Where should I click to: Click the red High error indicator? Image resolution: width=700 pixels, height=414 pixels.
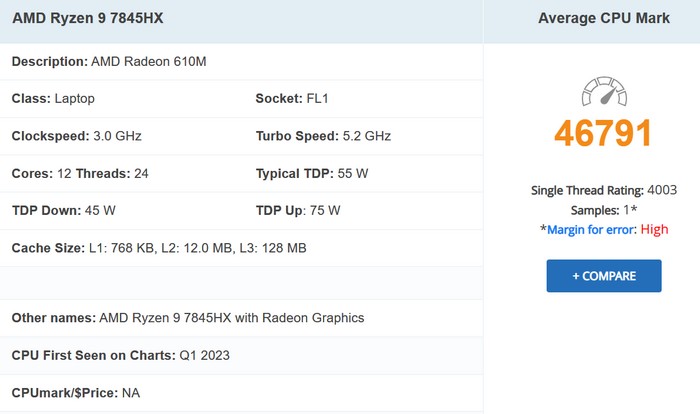pyautogui.click(x=654, y=229)
